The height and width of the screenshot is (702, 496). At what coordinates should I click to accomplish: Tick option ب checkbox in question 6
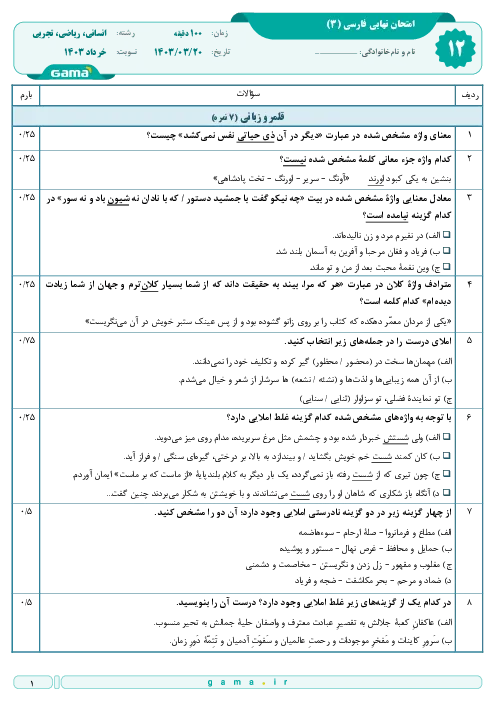click(446, 456)
